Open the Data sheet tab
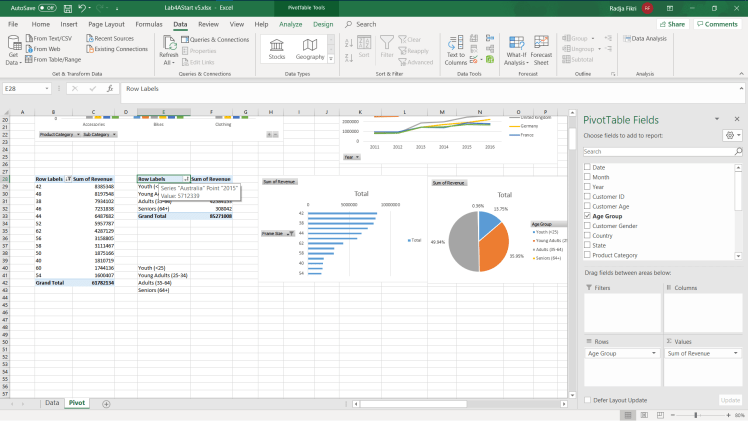Image resolution: width=748 pixels, height=421 pixels. (x=52, y=402)
